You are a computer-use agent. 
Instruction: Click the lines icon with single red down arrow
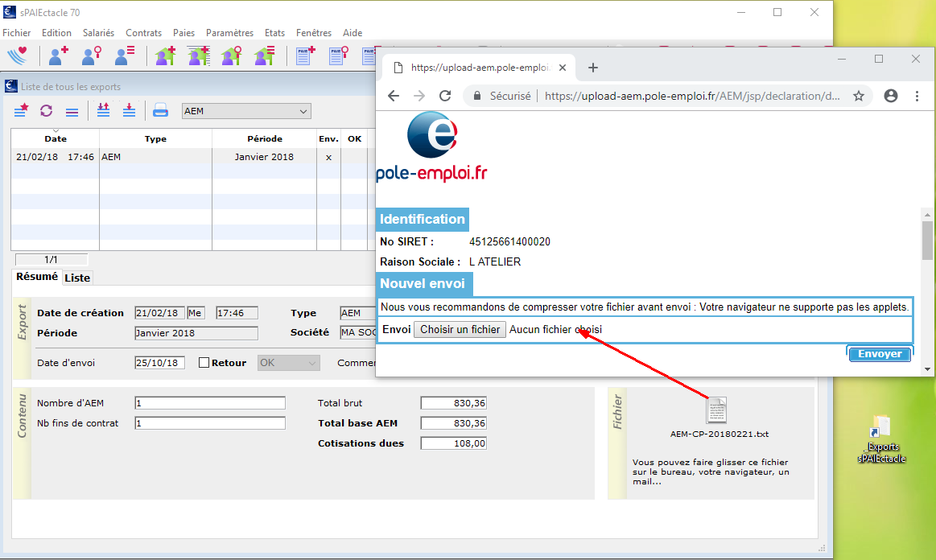[x=129, y=110]
